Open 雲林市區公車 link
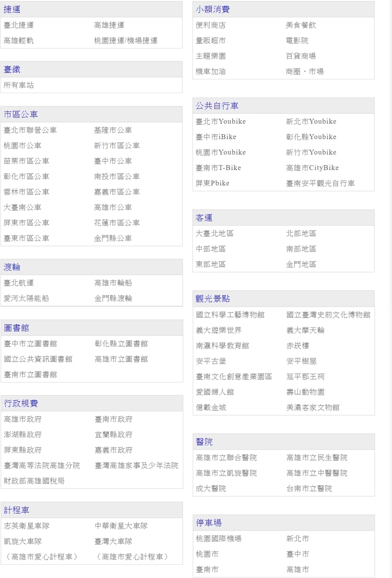The image size is (392, 578). pos(26,192)
